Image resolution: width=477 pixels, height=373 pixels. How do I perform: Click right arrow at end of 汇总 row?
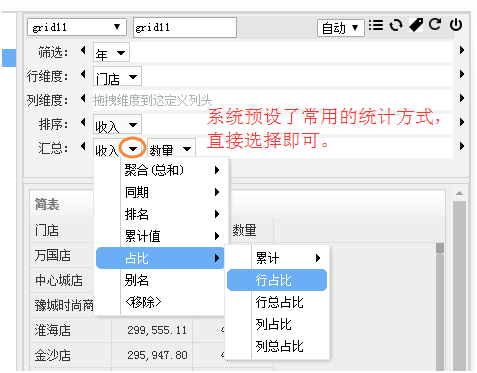point(462,146)
